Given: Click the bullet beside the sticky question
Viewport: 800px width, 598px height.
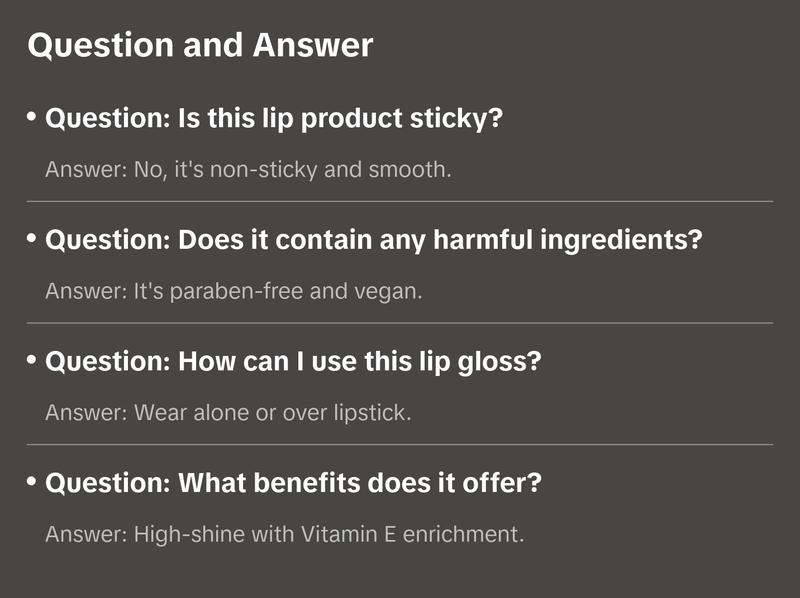Looking at the screenshot, I should tap(32, 117).
